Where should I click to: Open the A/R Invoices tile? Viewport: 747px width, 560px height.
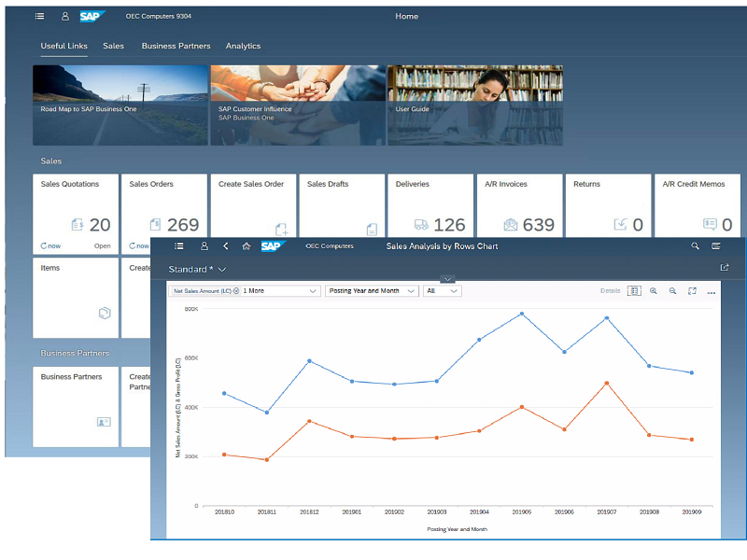pos(520,205)
